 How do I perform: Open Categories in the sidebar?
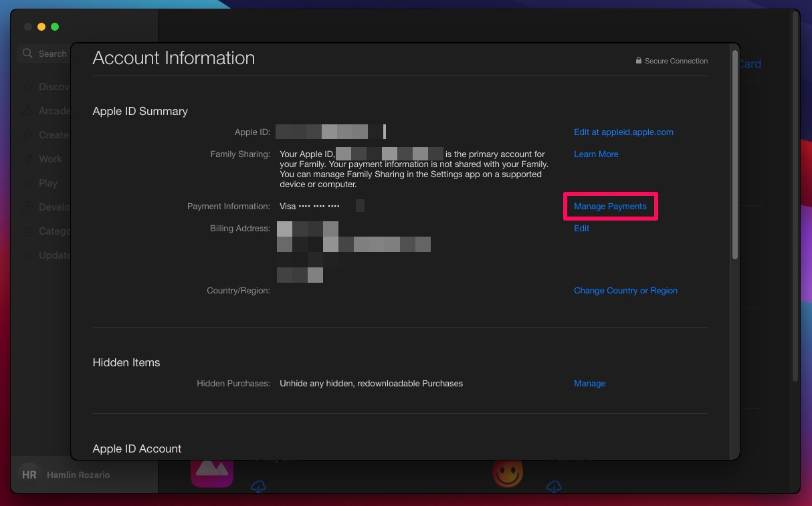[45, 231]
